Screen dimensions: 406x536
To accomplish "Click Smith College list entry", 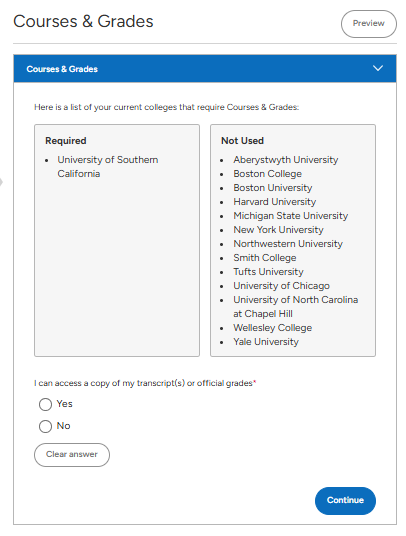I will point(265,258).
